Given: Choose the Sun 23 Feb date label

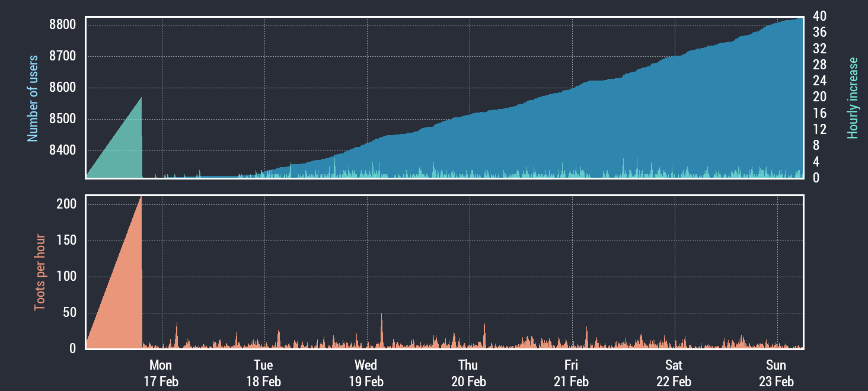Looking at the screenshot, I should click(x=776, y=373).
